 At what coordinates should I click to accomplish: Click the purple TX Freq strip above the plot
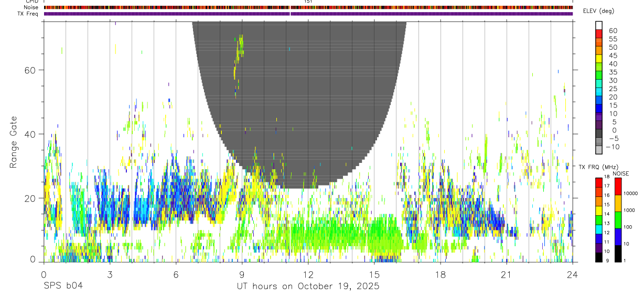pos(308,14)
